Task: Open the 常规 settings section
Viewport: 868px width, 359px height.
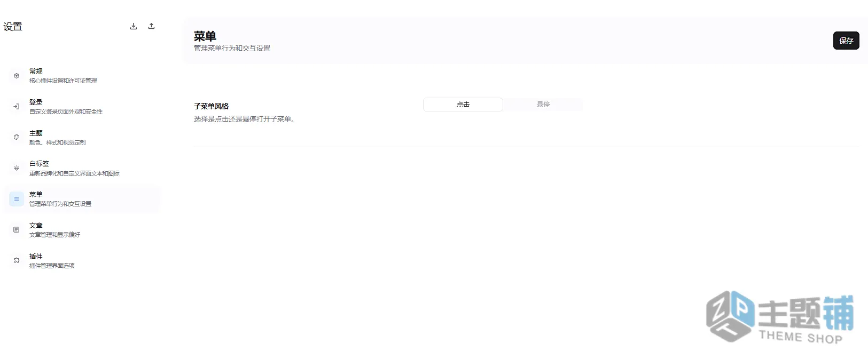Action: pos(81,76)
